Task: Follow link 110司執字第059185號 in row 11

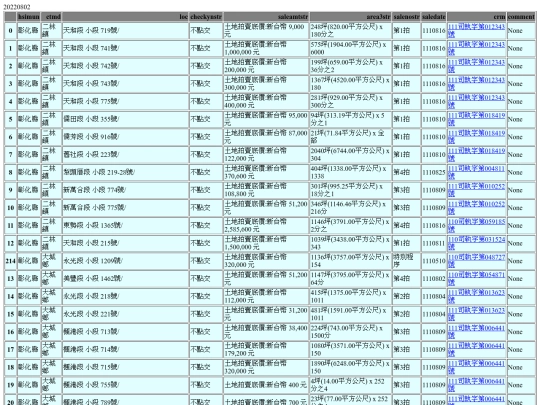Action: pyautogui.click(x=476, y=226)
